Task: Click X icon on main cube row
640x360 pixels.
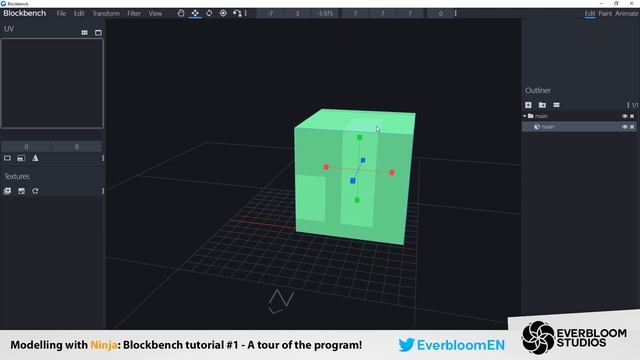Action: [x=632, y=127]
